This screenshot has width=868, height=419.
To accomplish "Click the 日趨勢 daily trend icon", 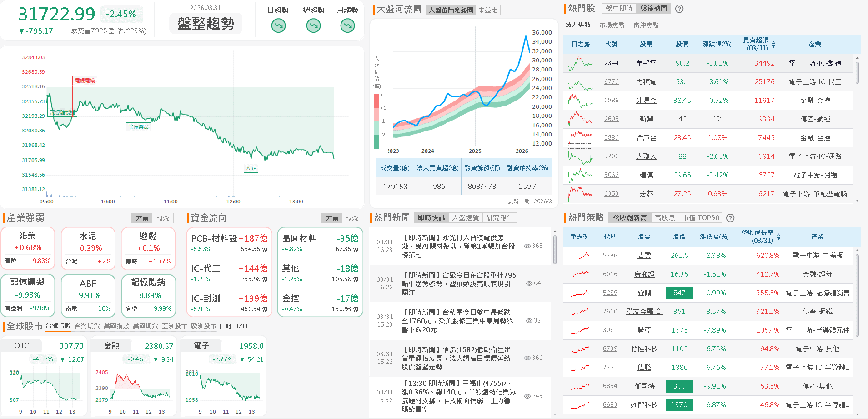I will pos(278,25).
